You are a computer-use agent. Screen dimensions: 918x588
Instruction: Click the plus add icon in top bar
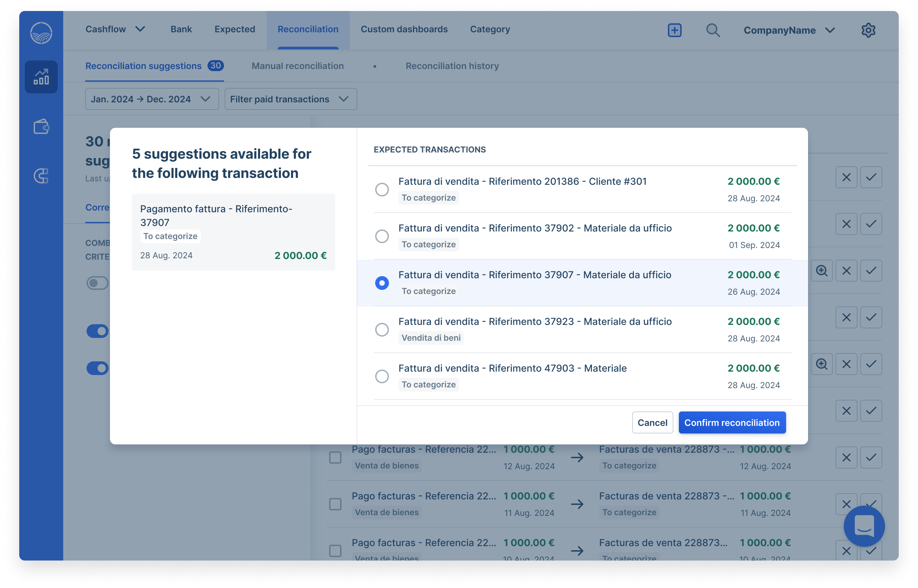coord(674,30)
